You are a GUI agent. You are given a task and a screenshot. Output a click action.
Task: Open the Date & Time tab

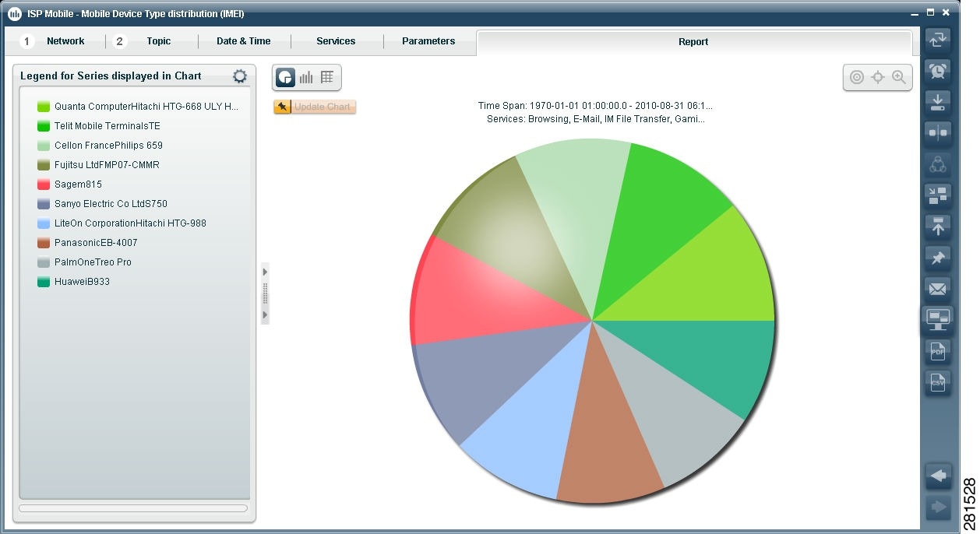[x=245, y=40]
